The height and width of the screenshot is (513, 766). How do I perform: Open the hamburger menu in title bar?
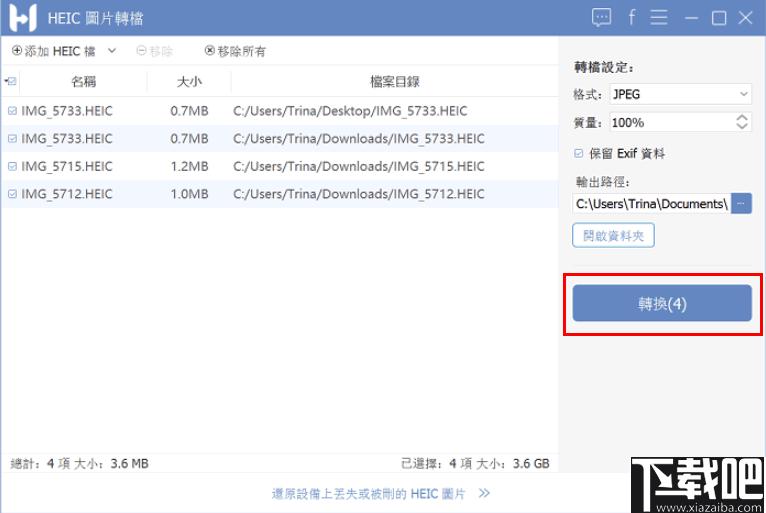coord(659,18)
